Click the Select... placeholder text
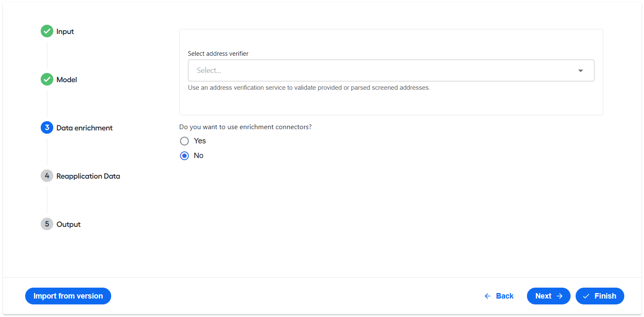 pos(209,70)
